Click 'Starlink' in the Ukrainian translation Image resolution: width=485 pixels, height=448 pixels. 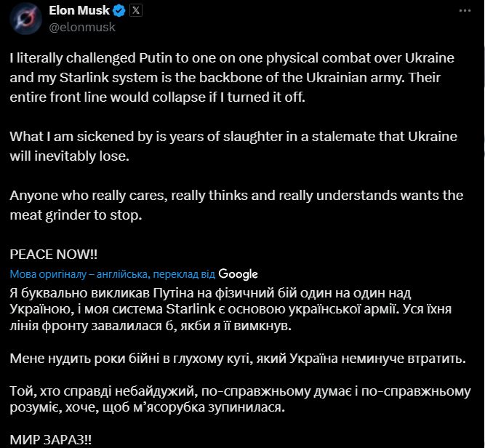[191, 309]
